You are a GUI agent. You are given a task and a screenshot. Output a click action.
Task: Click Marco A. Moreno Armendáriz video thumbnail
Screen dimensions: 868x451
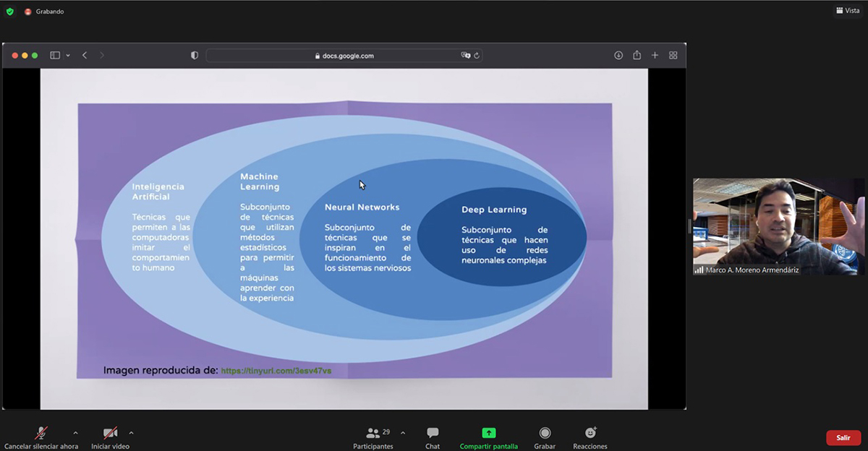[779, 226]
